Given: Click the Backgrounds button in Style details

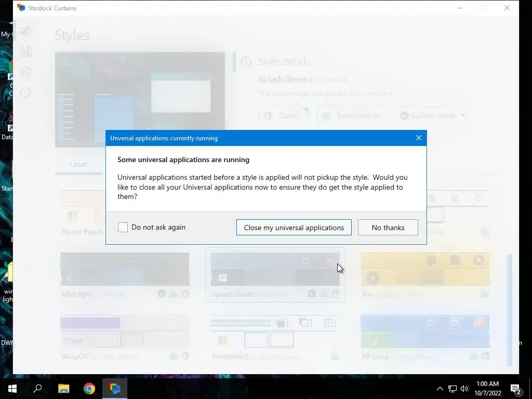Looking at the screenshot, I should click(352, 116).
